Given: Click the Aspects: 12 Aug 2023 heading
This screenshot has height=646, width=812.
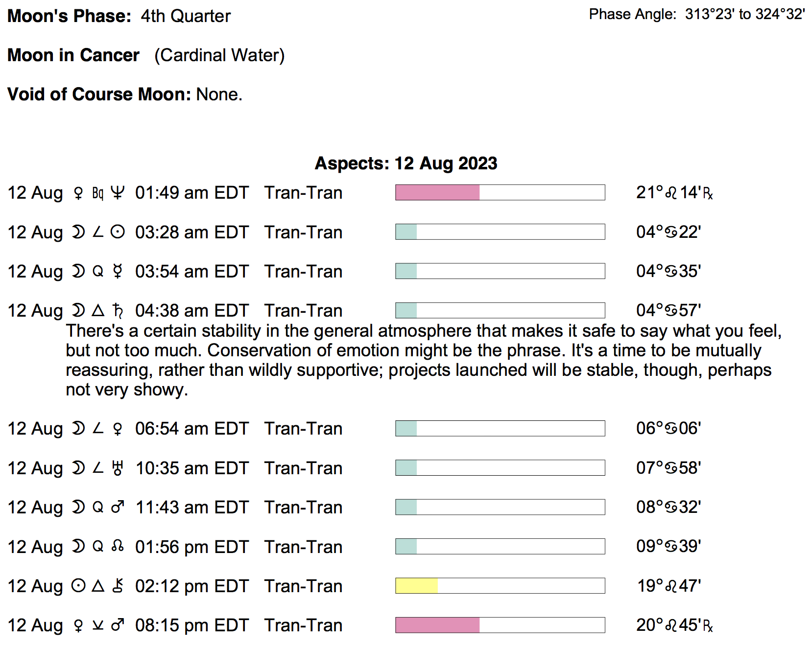Looking at the screenshot, I should (406, 163).
